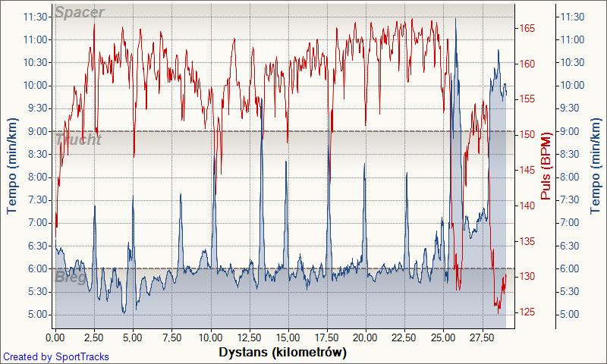Image resolution: width=607 pixels, height=364 pixels.
Task: Click the 11:30 label on left Tempo axis
Action: pos(38,17)
